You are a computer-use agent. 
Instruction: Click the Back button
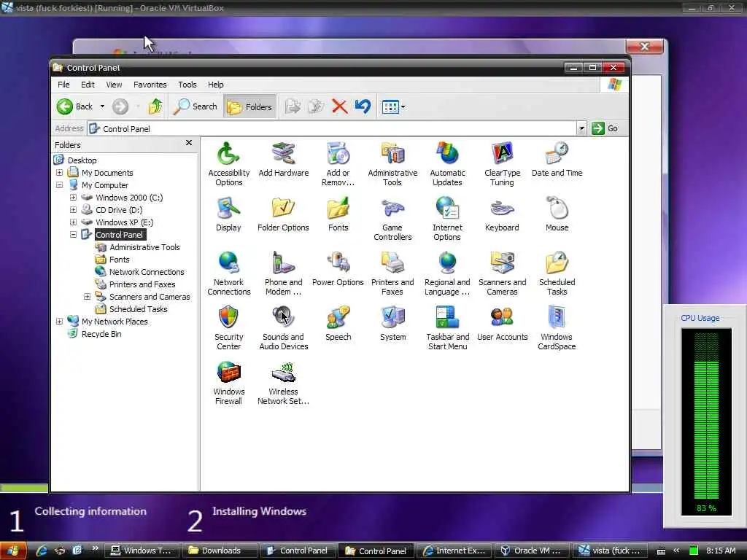75,106
